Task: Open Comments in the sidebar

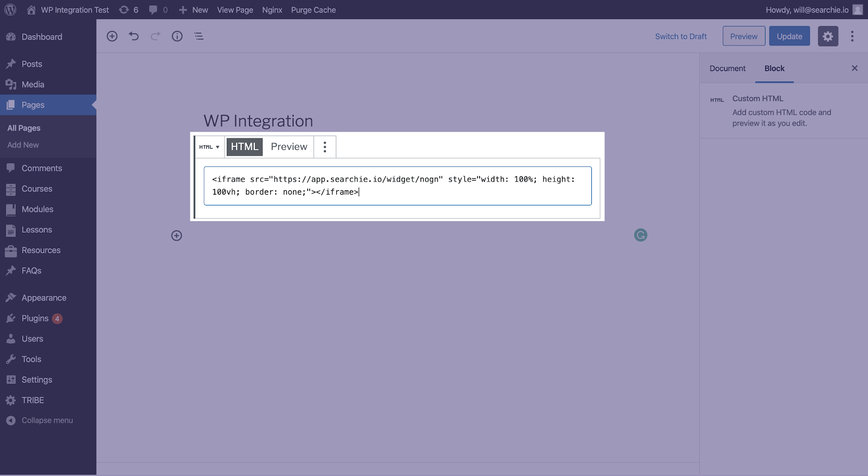Action: 48,168
